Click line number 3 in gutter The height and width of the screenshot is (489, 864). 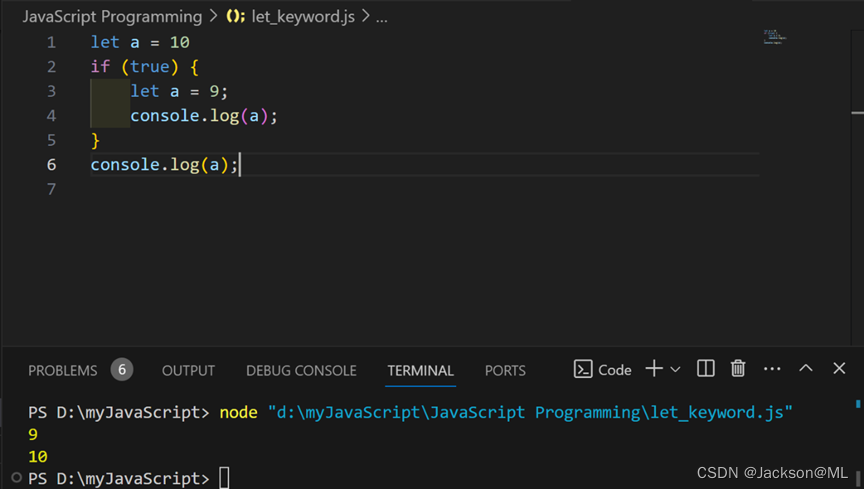51,91
